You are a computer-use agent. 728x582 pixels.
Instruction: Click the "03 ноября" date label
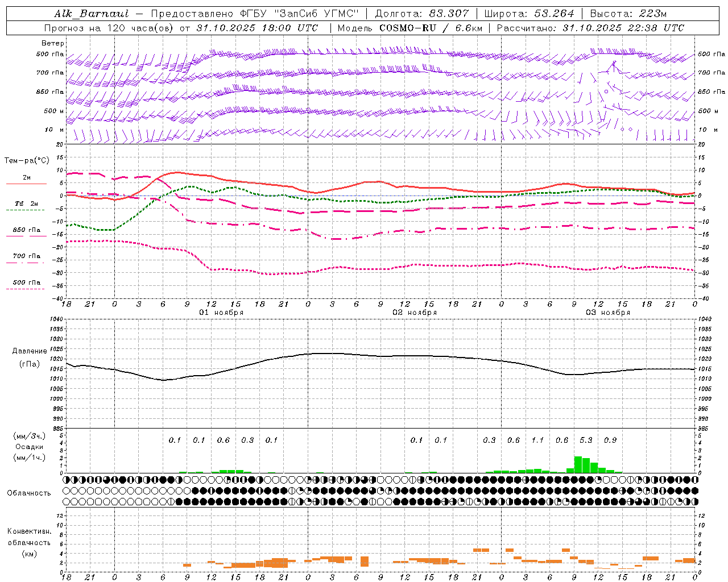[608, 313]
